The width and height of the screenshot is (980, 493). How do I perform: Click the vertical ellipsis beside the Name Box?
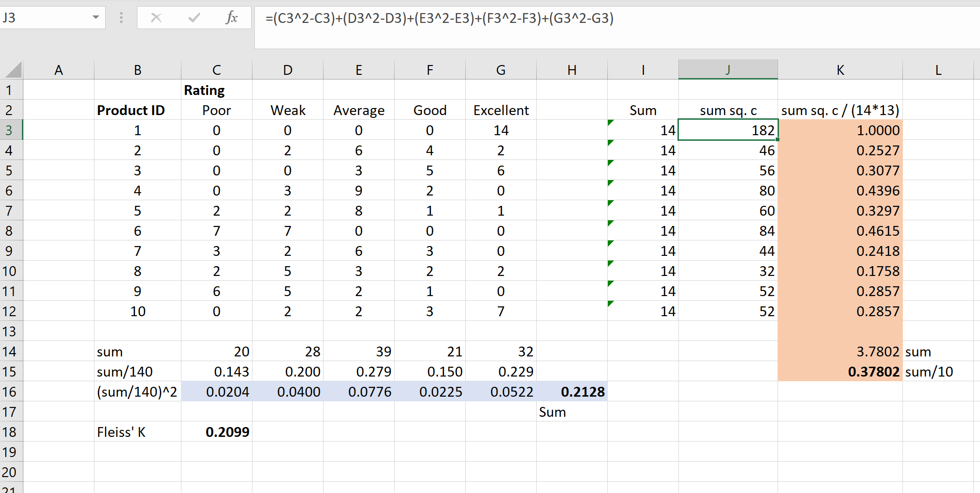121,18
